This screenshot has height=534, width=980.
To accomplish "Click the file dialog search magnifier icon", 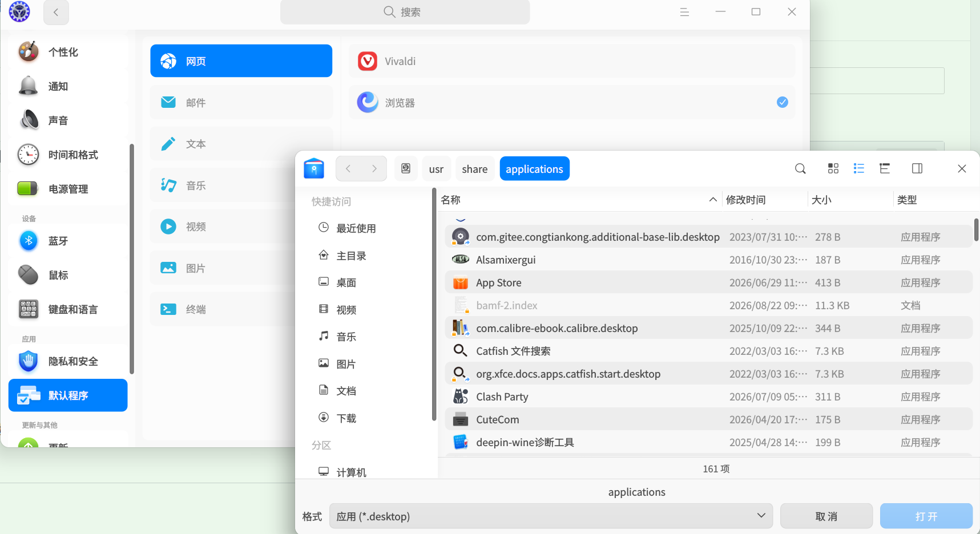I will point(800,169).
